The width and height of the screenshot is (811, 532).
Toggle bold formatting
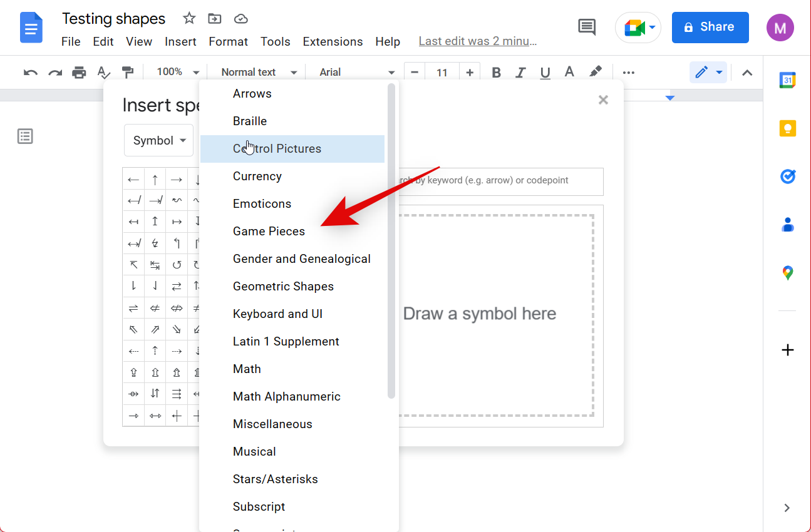tap(497, 73)
